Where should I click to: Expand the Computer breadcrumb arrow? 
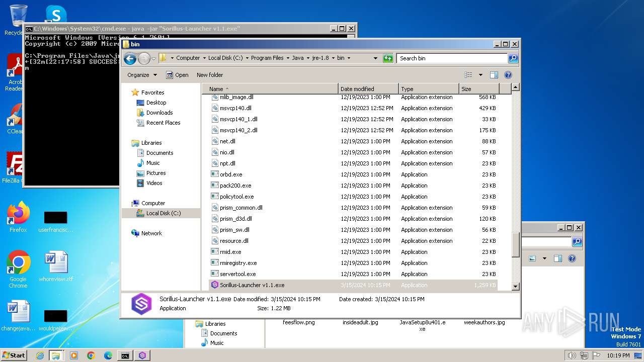204,58
